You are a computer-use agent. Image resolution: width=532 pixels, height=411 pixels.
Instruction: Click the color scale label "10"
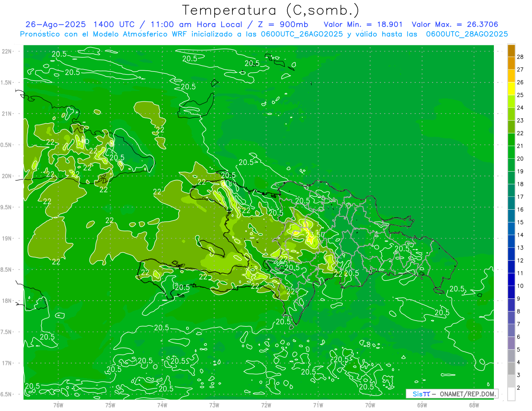pos(520,286)
